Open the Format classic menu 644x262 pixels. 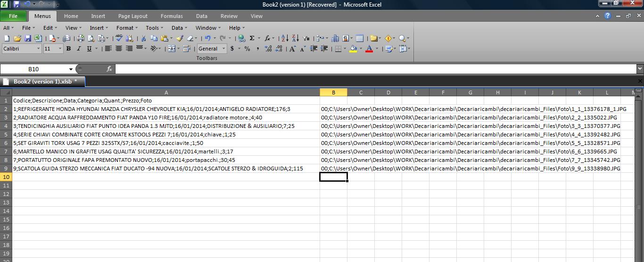click(x=127, y=28)
